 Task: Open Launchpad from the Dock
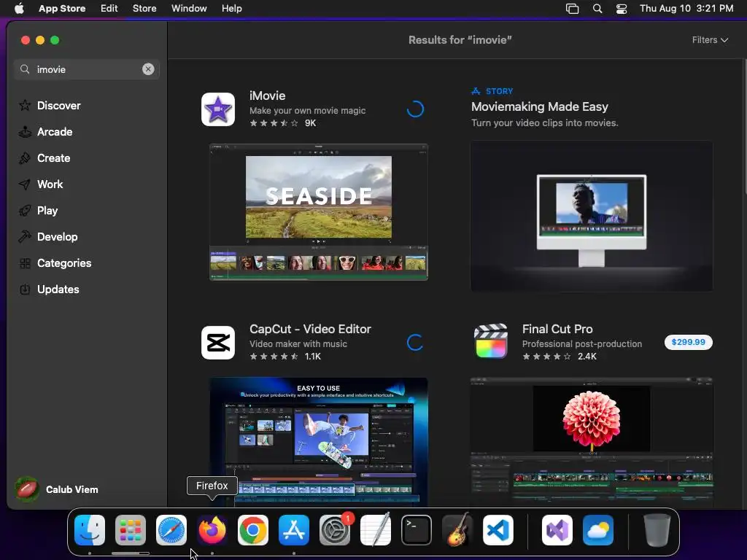click(131, 530)
